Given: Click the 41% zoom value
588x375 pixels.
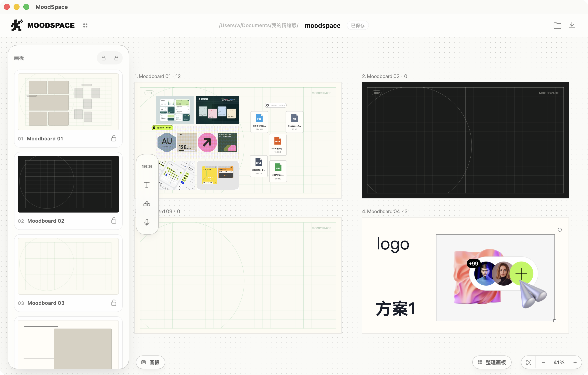Looking at the screenshot, I should 559,362.
